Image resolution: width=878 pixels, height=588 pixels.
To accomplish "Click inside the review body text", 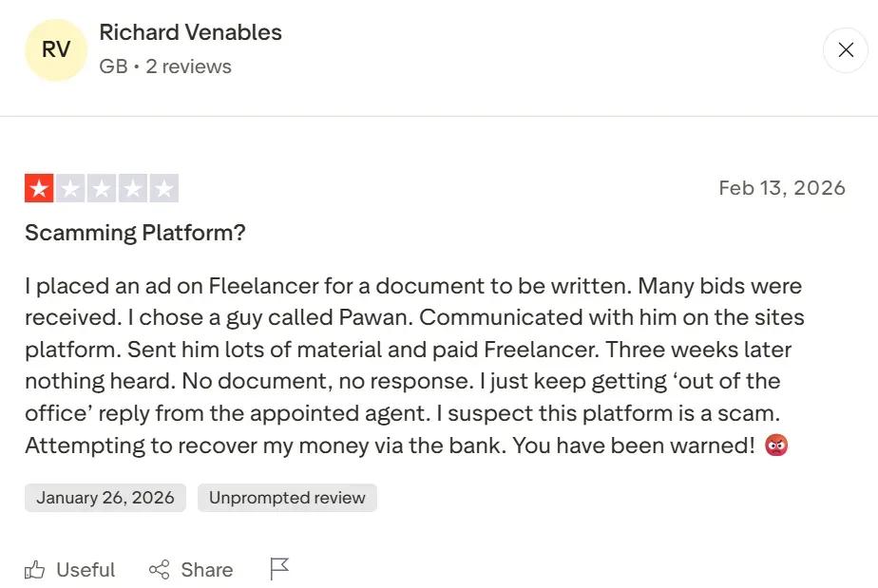I will tap(409, 365).
